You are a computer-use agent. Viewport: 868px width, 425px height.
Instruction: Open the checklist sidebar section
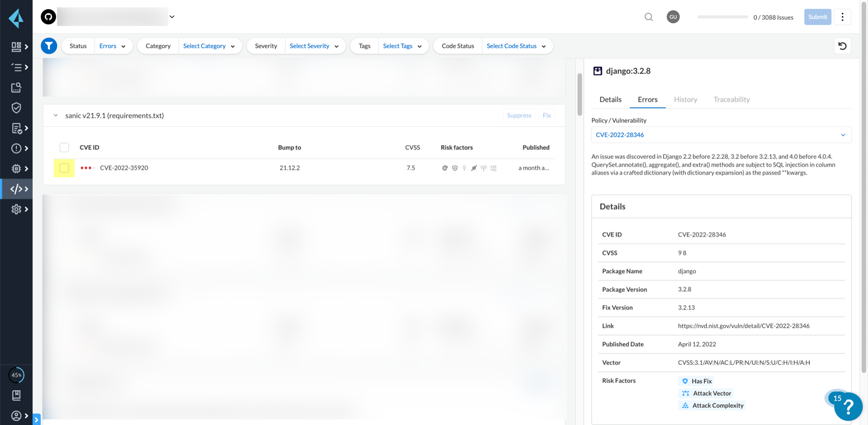click(16, 67)
